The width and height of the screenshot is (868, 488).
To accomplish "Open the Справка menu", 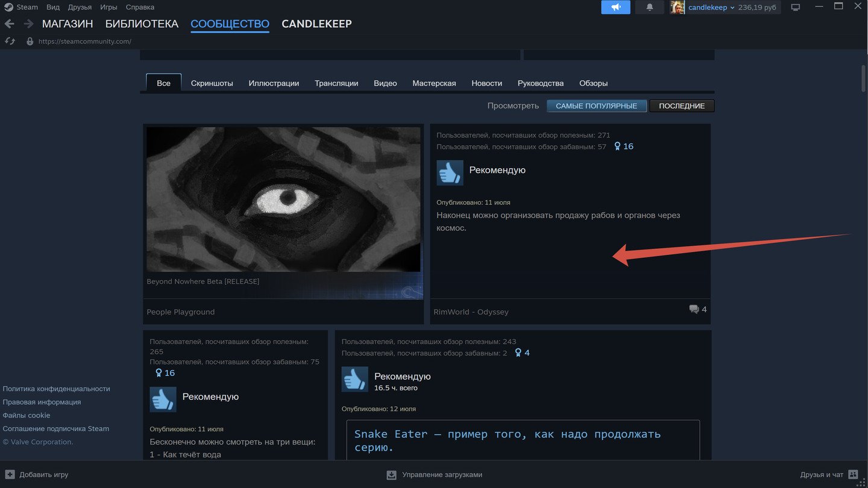I will pos(140,7).
